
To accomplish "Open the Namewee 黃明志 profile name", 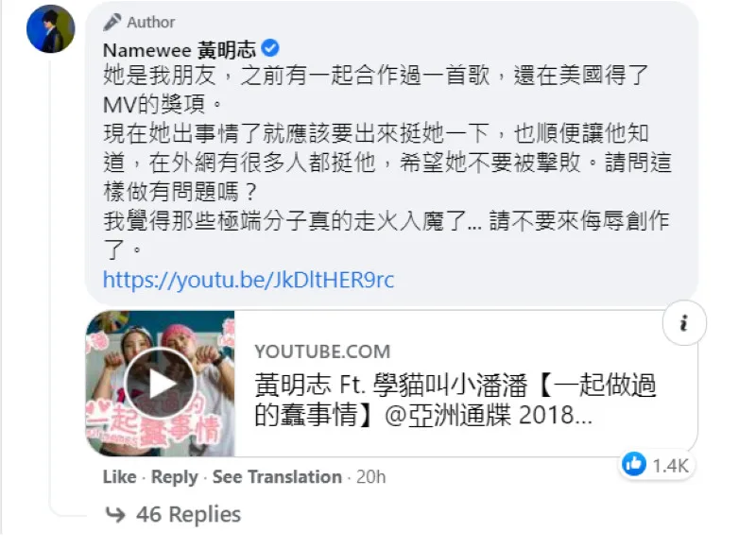I will coord(180,50).
